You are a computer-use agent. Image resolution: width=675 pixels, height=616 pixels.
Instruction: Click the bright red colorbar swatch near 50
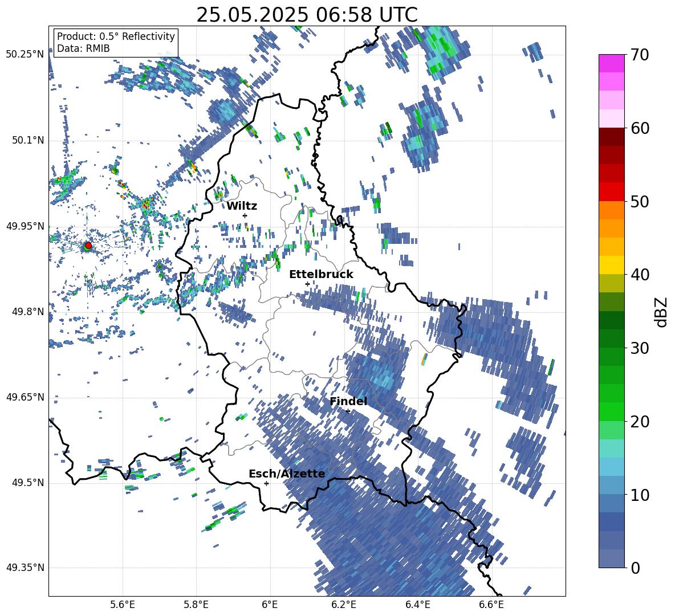(x=611, y=192)
